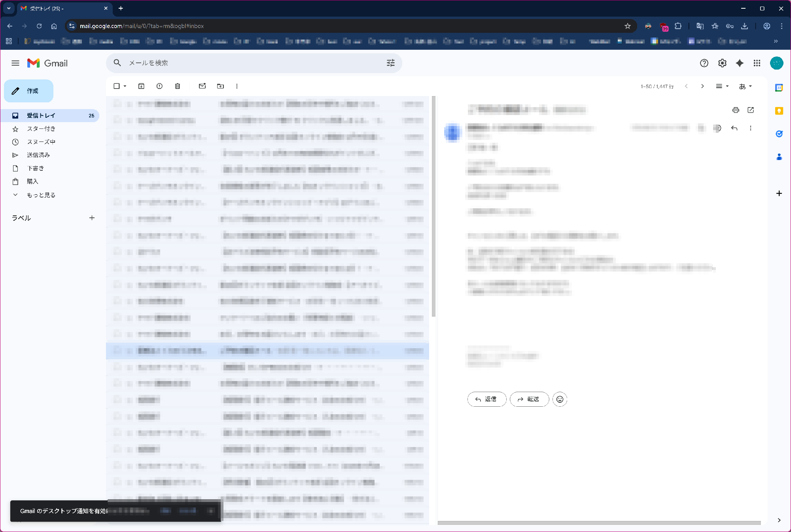
Task: Click the 返信 reply button
Action: (x=486, y=399)
